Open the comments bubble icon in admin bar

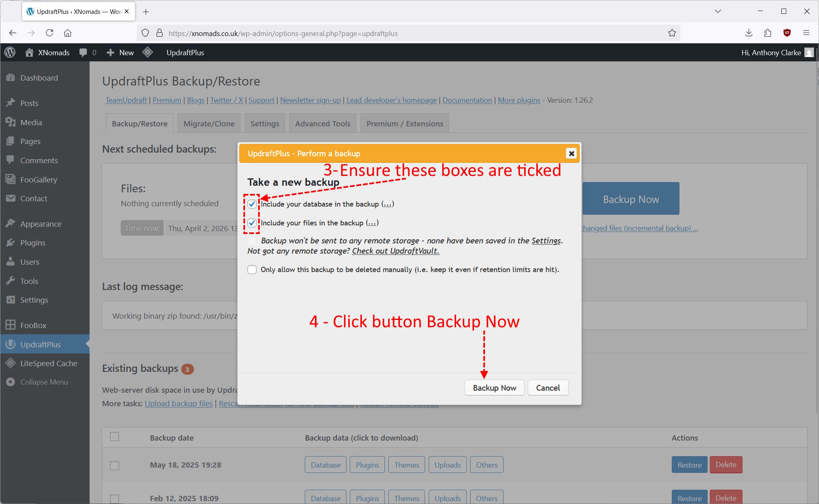pyautogui.click(x=83, y=52)
